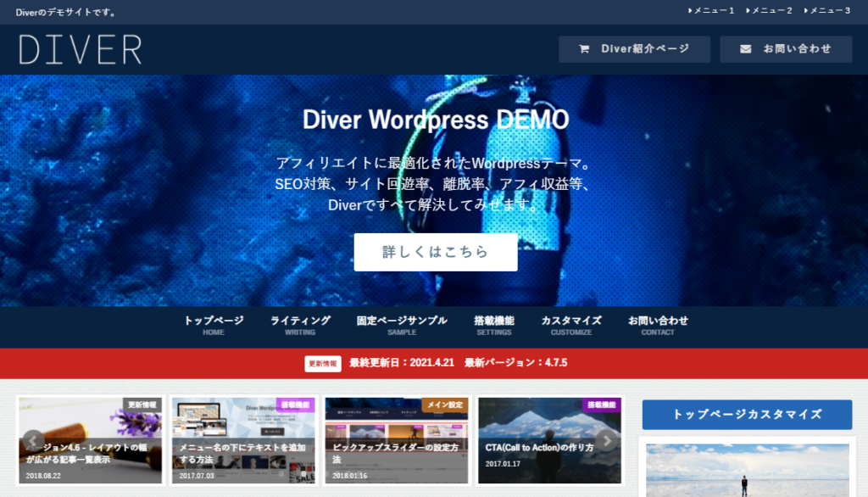Viewport: 868px width, 497px height.
Task: Click the 更新情報 badge in red bar
Action: pyautogui.click(x=323, y=364)
